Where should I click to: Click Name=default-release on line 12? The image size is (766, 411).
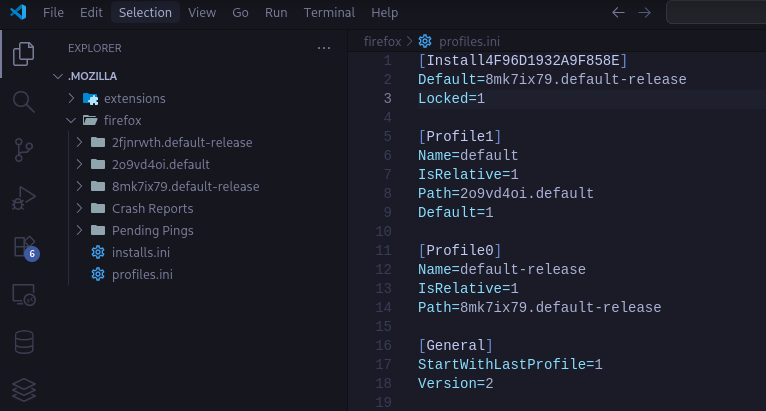(502, 269)
